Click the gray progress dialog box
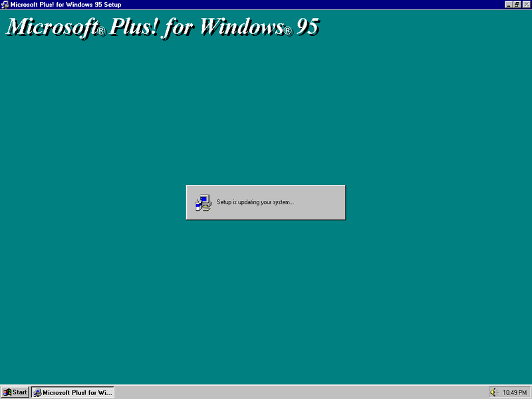Image resolution: width=532 pixels, height=399 pixels. [x=265, y=201]
